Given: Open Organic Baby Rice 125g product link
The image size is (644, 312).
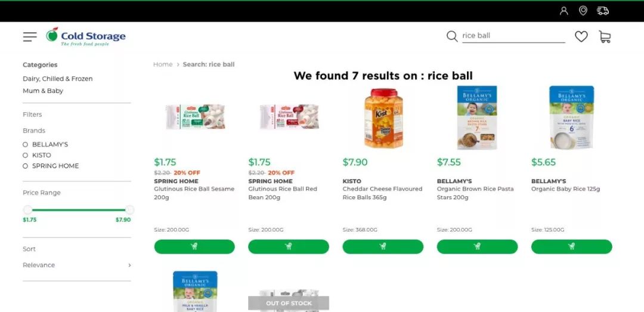Looking at the screenshot, I should pos(565,189).
